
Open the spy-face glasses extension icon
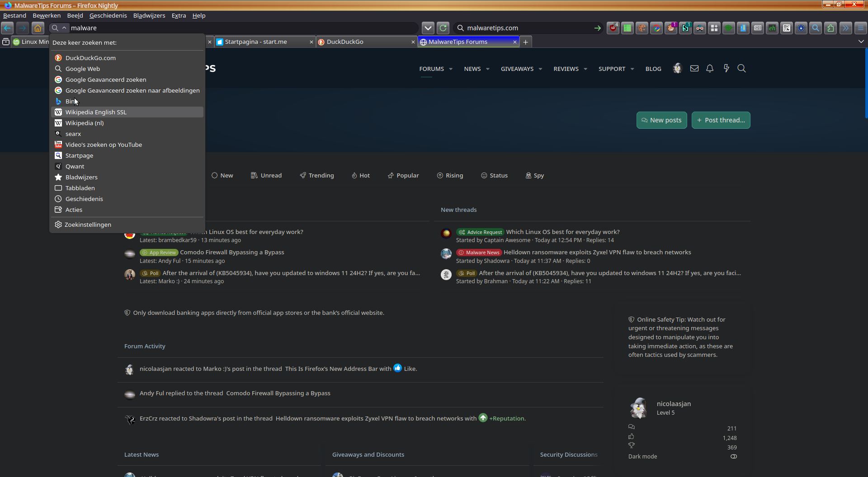700,28
